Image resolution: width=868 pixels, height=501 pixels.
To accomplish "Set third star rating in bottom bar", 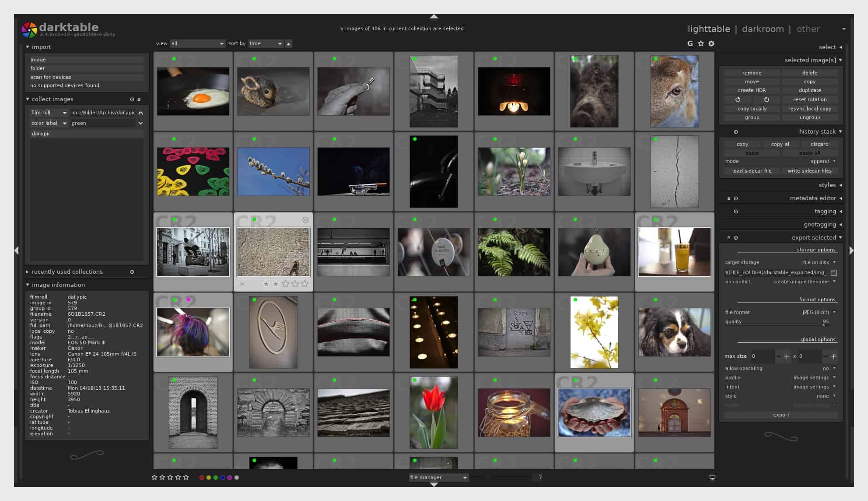I will (x=170, y=477).
